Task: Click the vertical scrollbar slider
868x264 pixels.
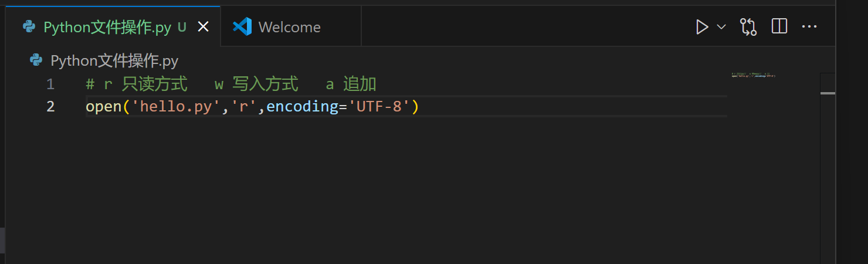Action: [x=828, y=93]
